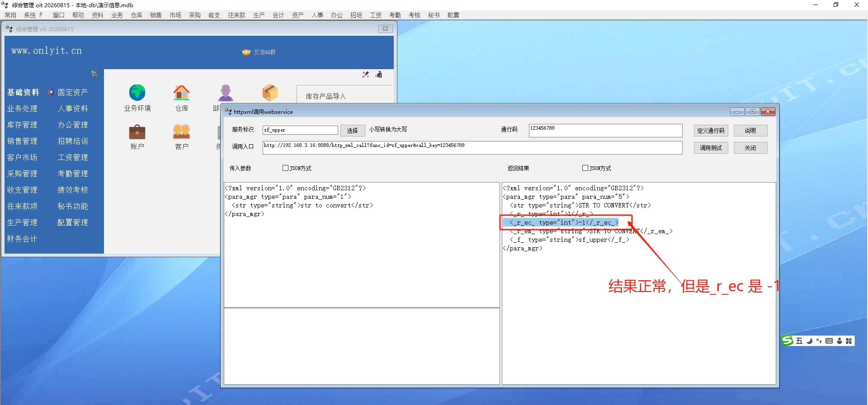Click inside the 传入参数 XML text area
Screen dimensions: 868x405
click(362, 245)
